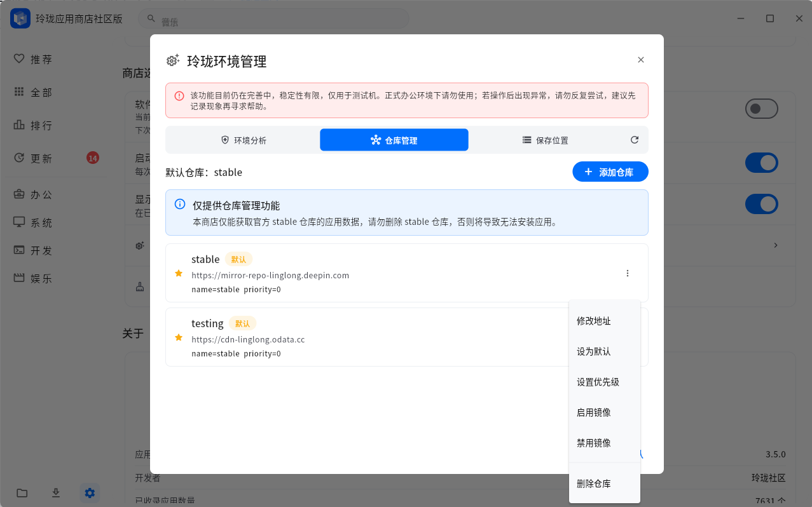Maximize the app store window
Image resolution: width=812 pixels, height=507 pixels.
770,18
